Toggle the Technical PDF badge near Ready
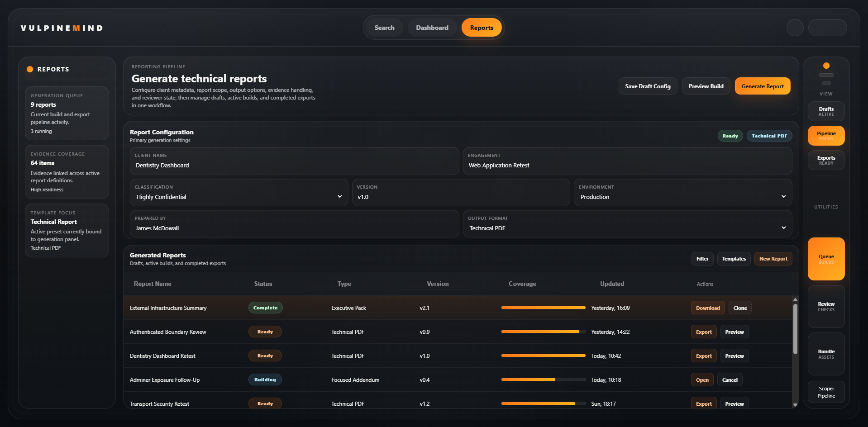 coord(769,136)
